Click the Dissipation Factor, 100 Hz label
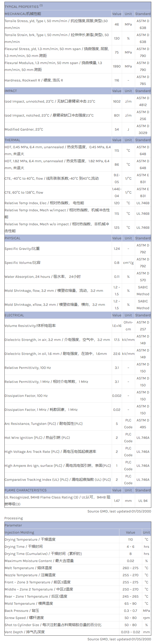Image resolution: width=153 pixels, height=644 pixels. 26,395
